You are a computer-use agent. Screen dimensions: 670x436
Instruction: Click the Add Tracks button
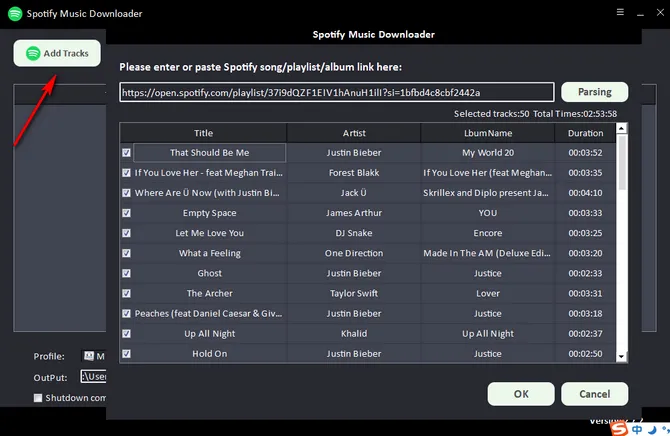[57, 53]
